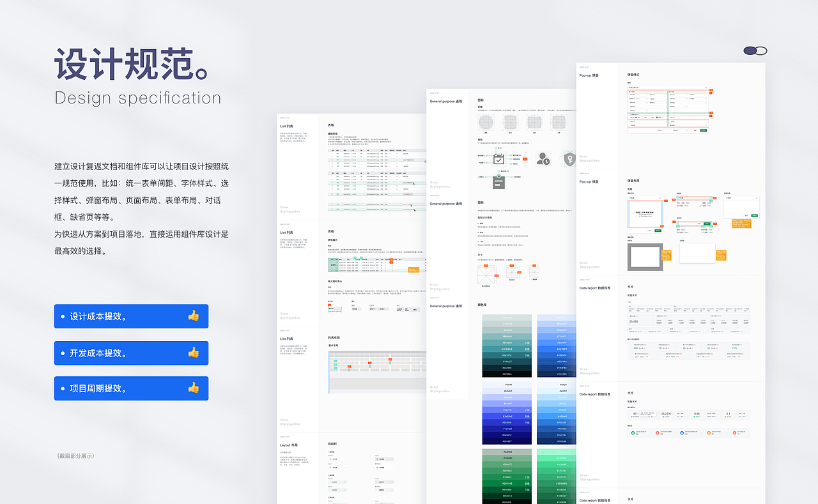
Task: Click the thumbs-up icon on 设计成本提效 button
Action: click(194, 316)
